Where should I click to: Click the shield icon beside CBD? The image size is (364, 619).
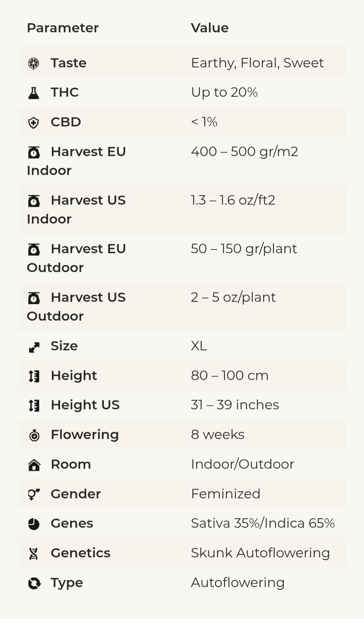(x=33, y=123)
